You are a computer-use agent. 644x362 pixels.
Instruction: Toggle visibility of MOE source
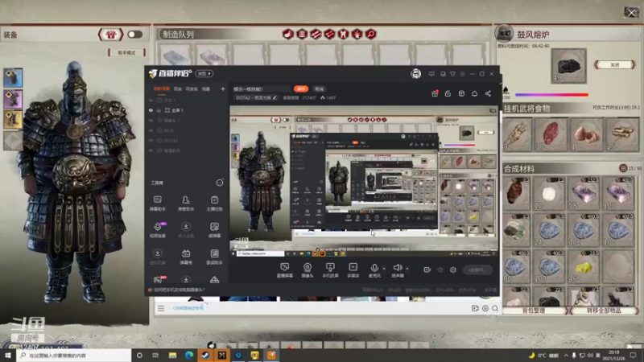(151, 130)
